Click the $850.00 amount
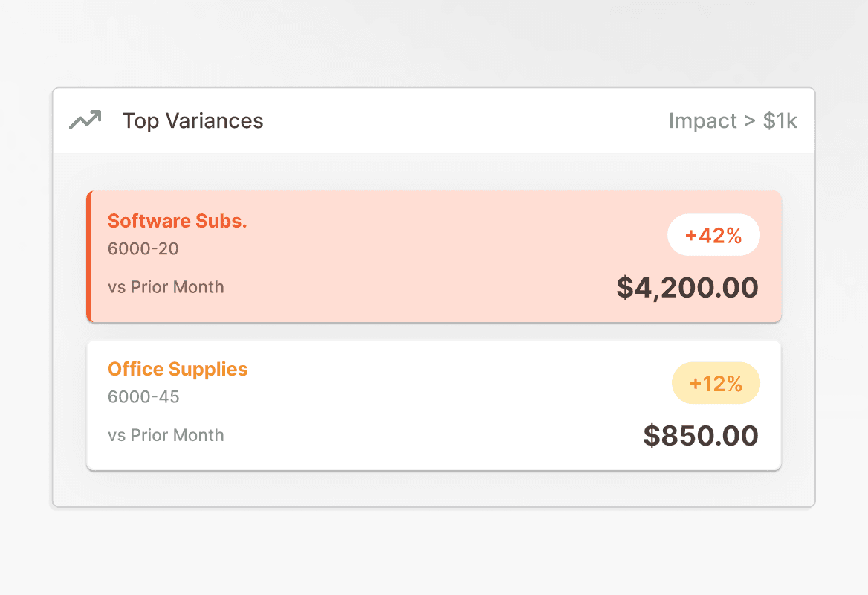The image size is (868, 595). [x=700, y=436]
